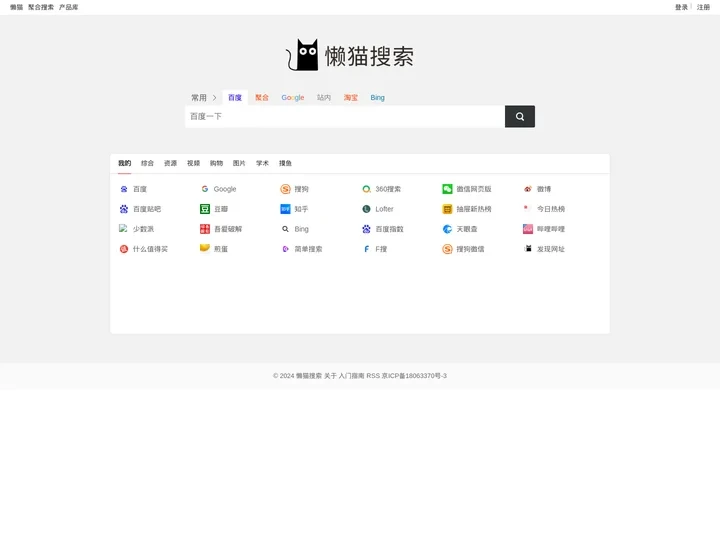Open the 抽屉新热榜 yellow icon

[x=447, y=209]
